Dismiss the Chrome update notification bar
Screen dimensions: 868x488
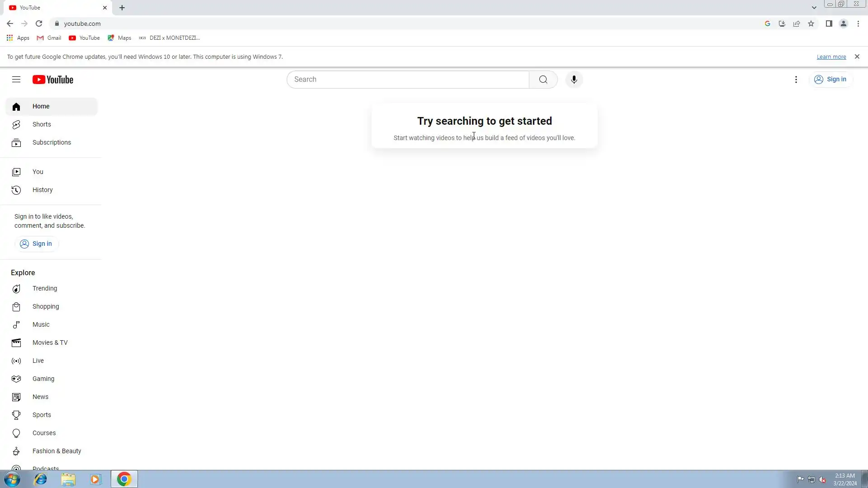[x=857, y=56]
